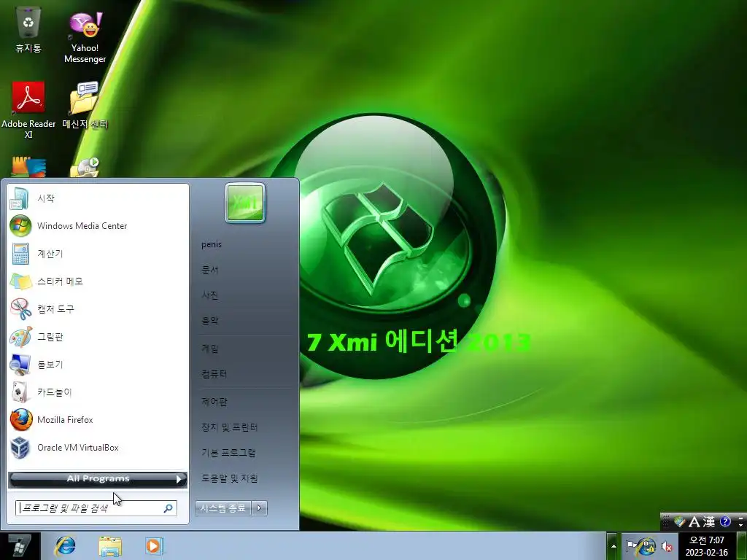Open Windows Media Player from taskbar

pyautogui.click(x=155, y=545)
